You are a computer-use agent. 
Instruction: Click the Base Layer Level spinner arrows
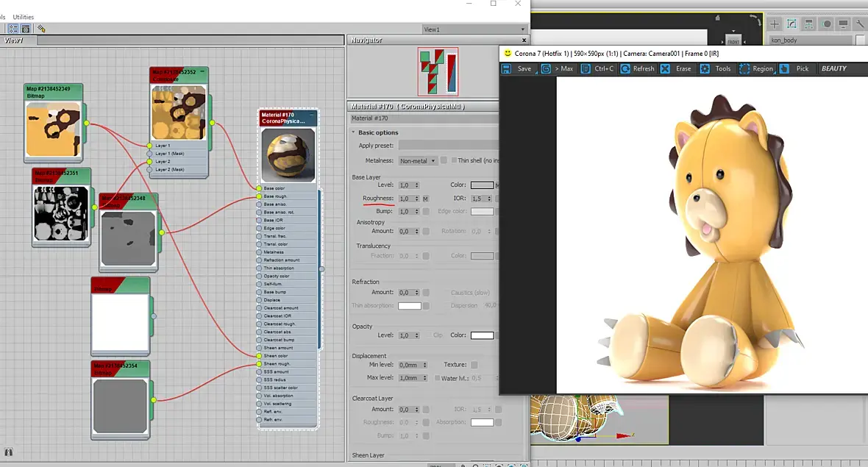[417, 185]
